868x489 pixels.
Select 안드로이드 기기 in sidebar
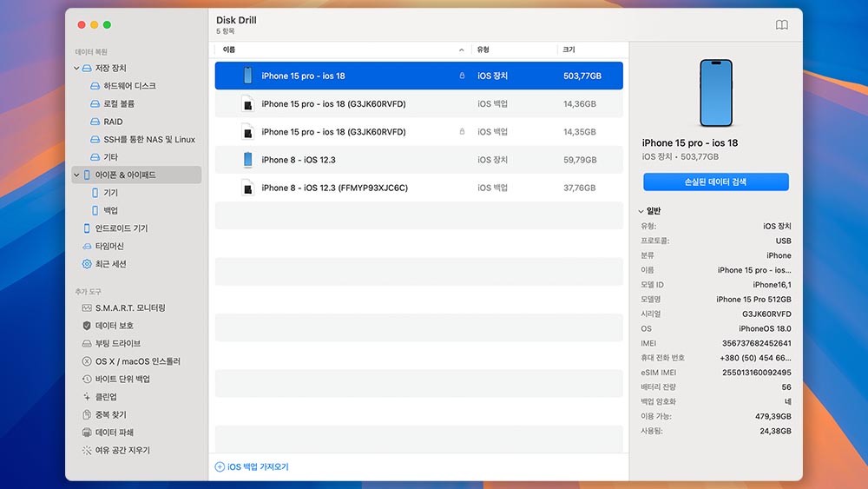121,228
